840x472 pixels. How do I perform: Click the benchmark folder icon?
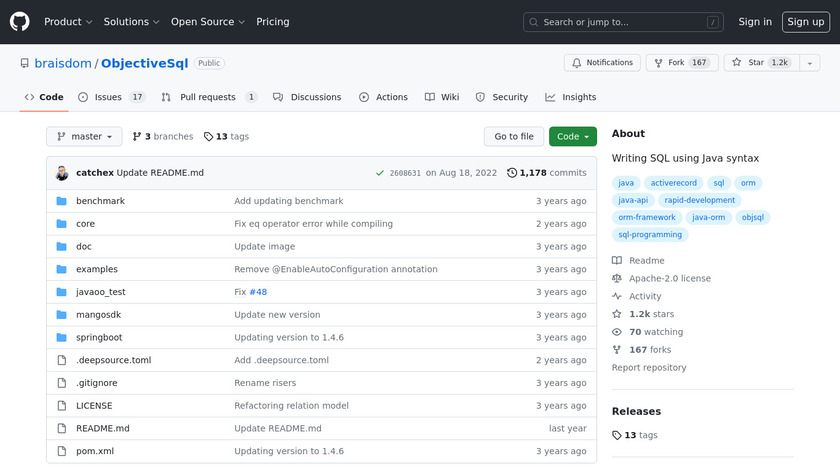pos(61,201)
